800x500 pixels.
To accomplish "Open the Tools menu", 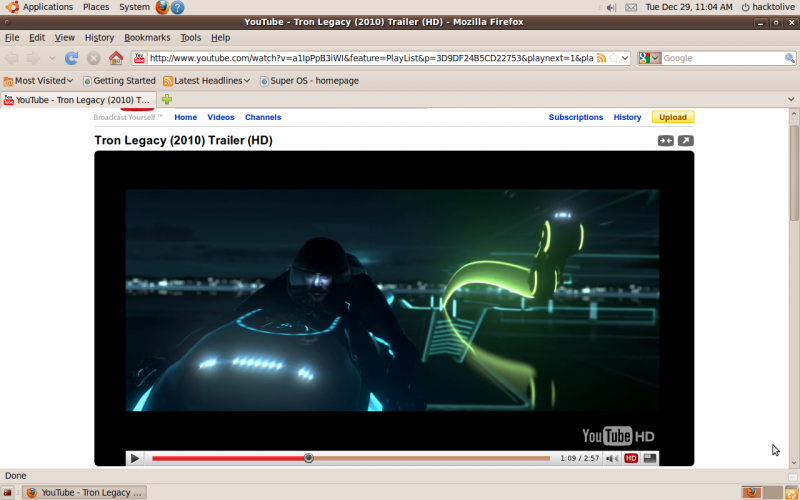I will pyautogui.click(x=190, y=38).
